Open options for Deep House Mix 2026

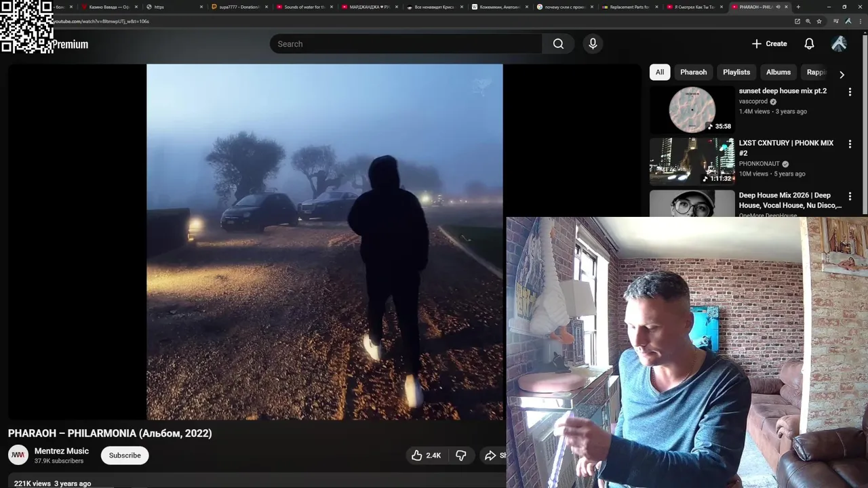(x=850, y=197)
